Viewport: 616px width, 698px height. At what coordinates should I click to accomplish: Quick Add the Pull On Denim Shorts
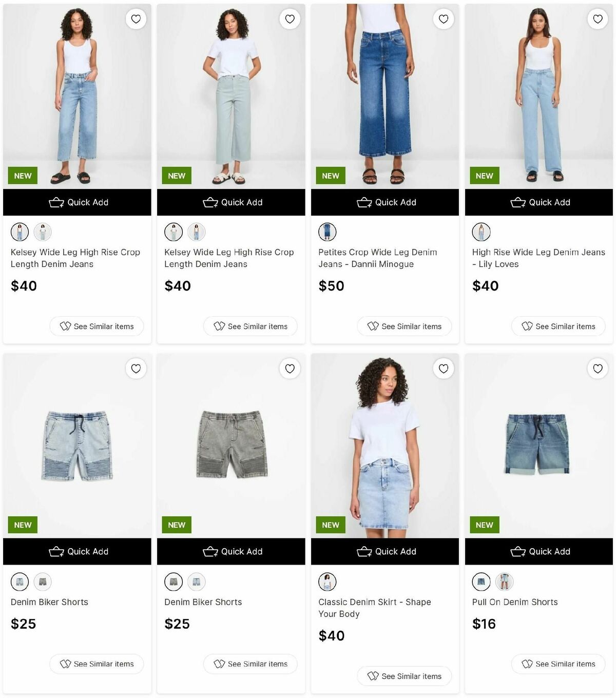click(x=539, y=552)
